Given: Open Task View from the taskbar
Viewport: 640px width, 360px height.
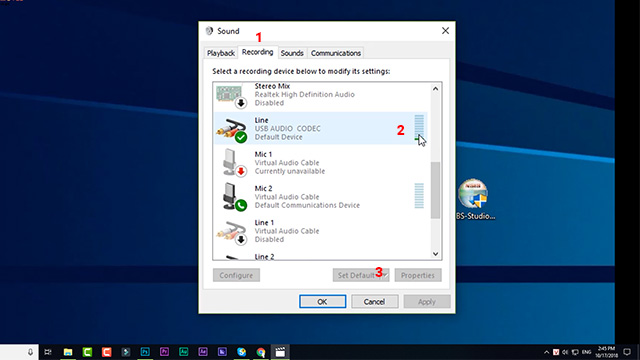Looking at the screenshot, I should coord(48,352).
